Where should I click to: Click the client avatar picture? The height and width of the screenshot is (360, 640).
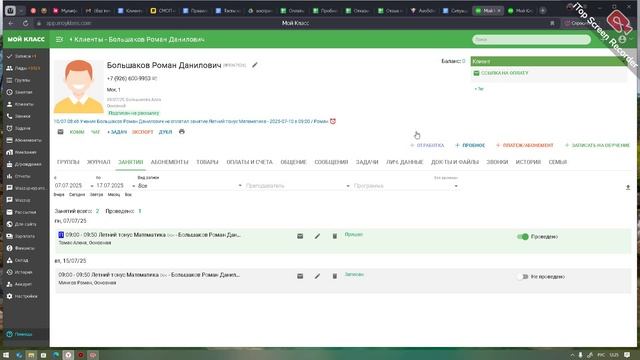[x=79, y=87]
